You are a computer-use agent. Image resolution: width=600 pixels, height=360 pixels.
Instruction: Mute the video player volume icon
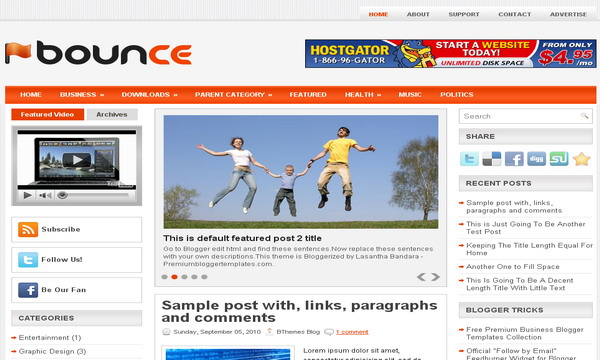tap(45, 195)
